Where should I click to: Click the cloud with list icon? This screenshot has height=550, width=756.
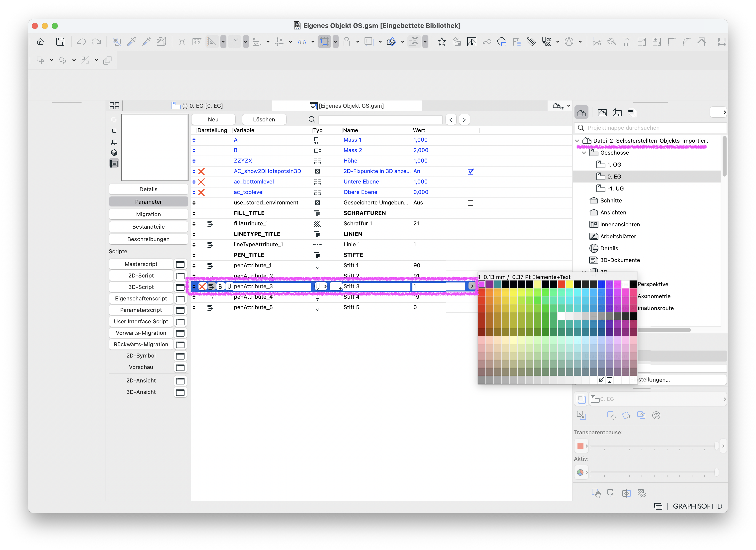pyautogui.click(x=502, y=42)
